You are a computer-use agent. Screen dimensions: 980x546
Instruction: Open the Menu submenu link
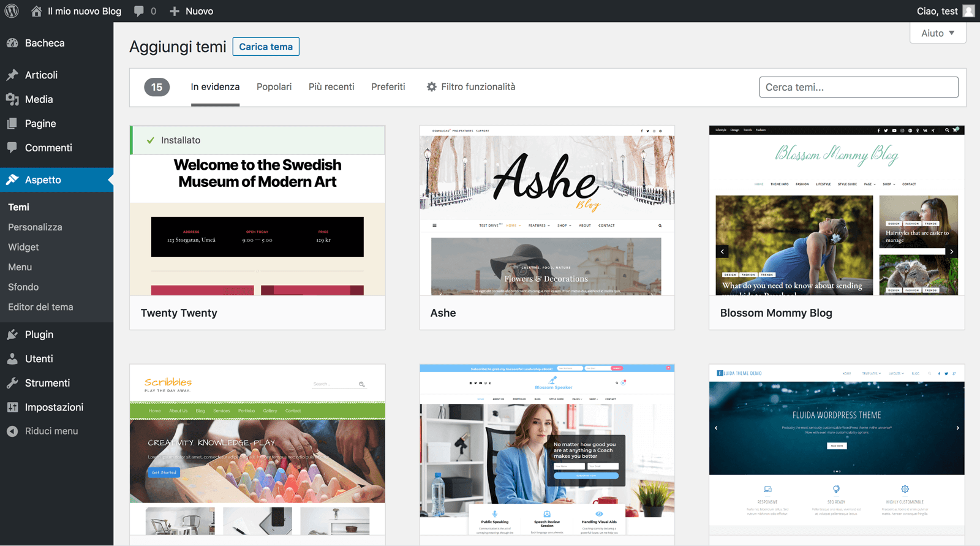[20, 267]
